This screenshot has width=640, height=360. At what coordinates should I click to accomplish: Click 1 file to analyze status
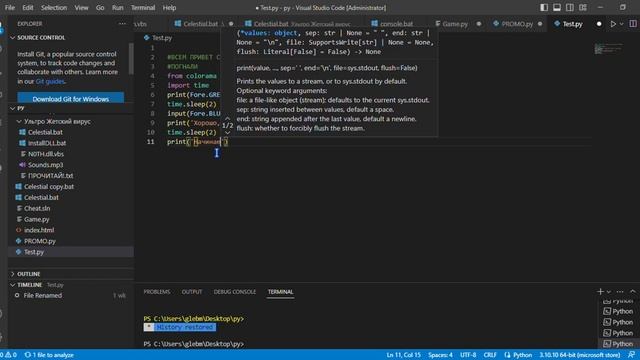pyautogui.click(x=49, y=355)
